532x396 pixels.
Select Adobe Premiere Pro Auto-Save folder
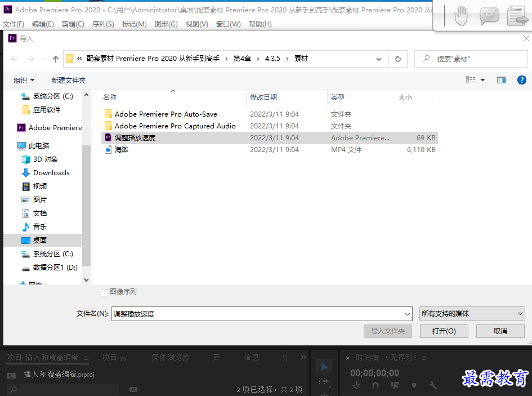[x=166, y=114]
